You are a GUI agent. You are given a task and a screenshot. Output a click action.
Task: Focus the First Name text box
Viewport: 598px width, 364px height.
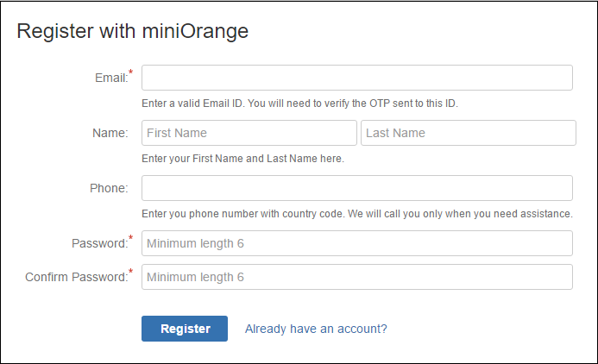point(249,133)
